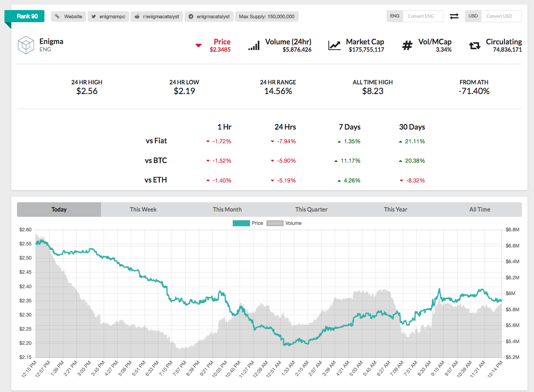The image size is (534, 392).
Task: Click the red down arrow beside Price
Action: coord(198,45)
